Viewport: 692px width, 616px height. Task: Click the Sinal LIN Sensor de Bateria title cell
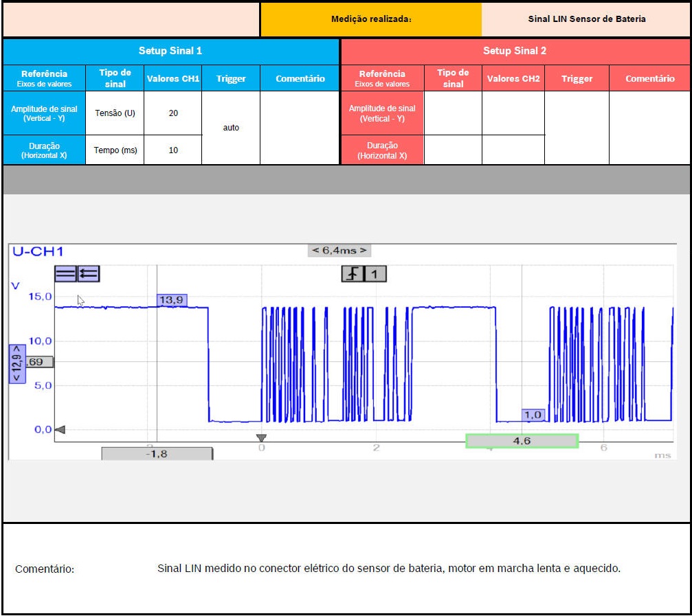[586, 19]
